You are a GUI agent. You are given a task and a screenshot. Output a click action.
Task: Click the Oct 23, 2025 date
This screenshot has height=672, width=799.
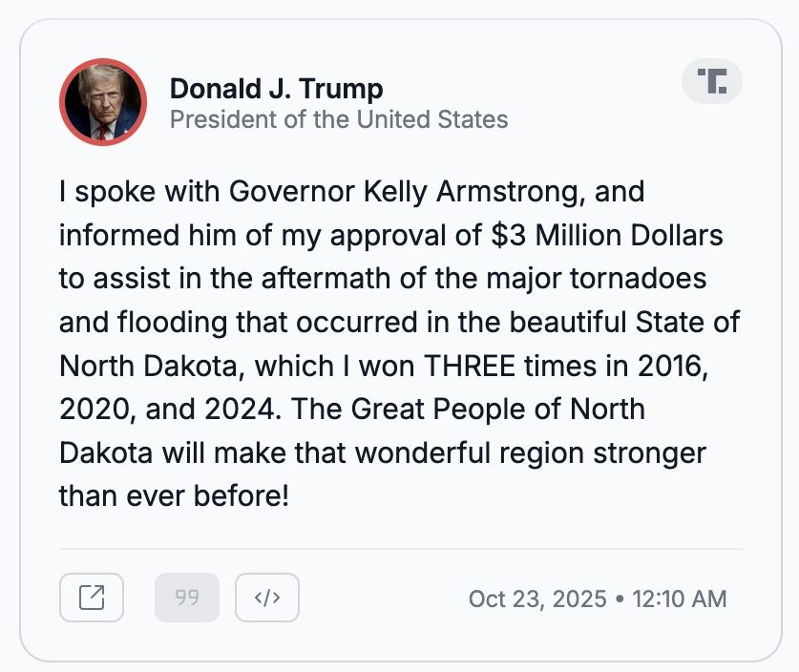(536, 598)
